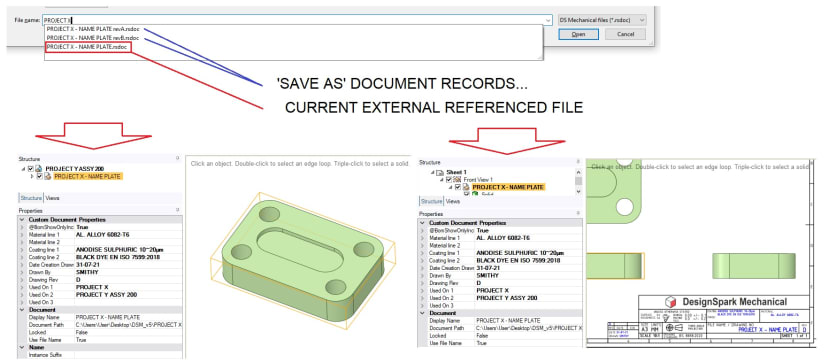Collapse the right Document properties section
Viewport: 829px width, 362px height.
point(422,313)
